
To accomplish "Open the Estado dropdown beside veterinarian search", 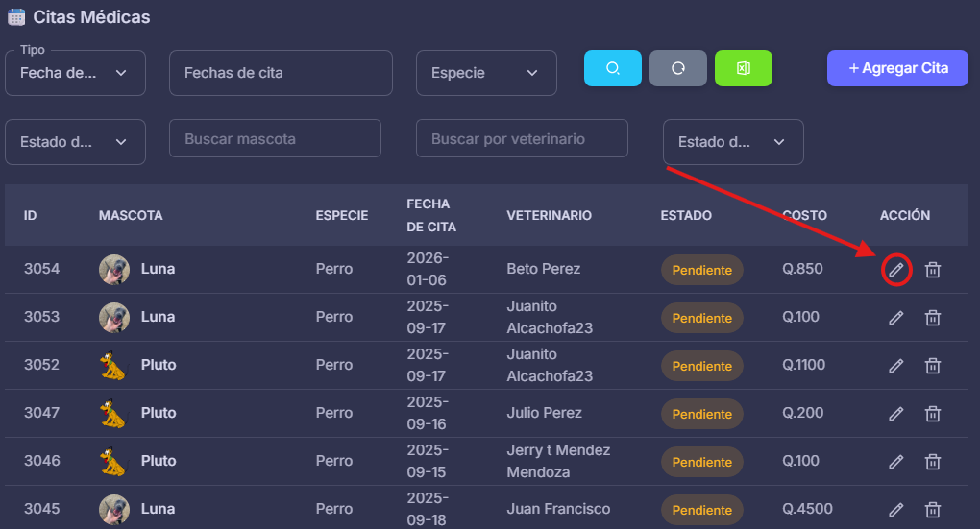I will (x=733, y=142).
